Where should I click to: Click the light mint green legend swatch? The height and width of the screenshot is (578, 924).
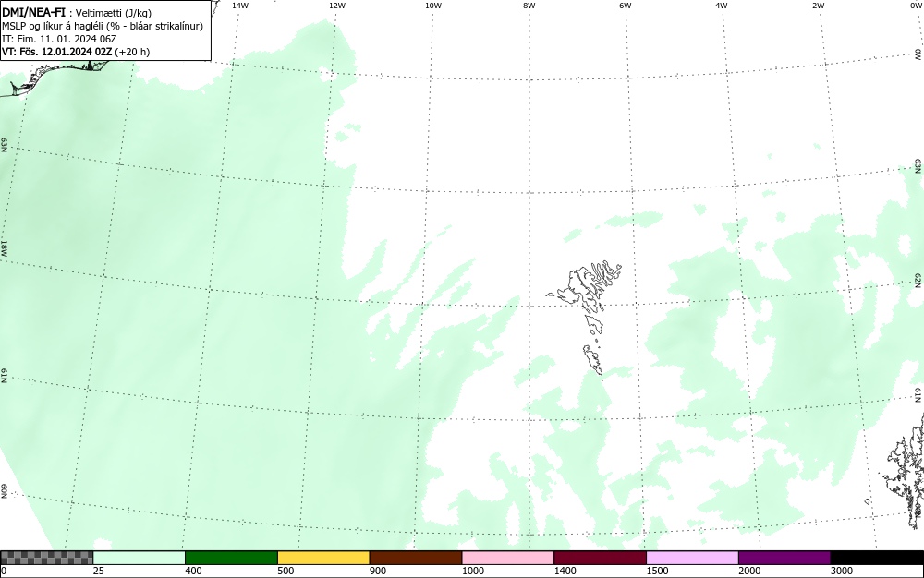point(140,558)
